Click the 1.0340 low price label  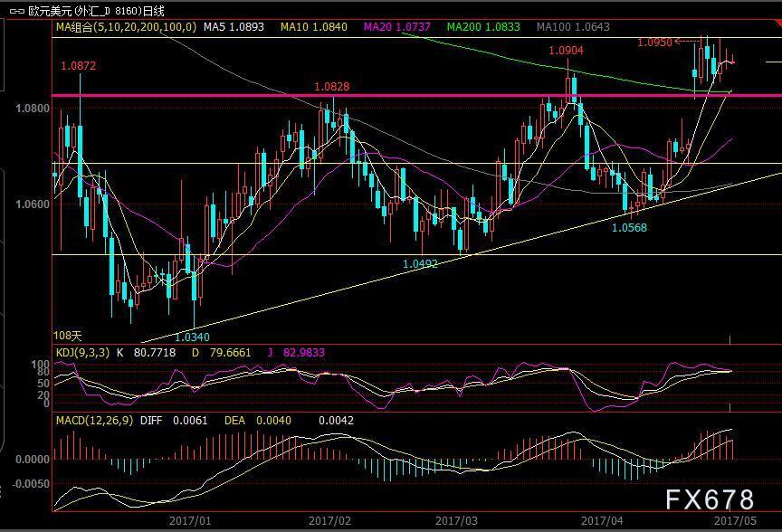click(193, 337)
